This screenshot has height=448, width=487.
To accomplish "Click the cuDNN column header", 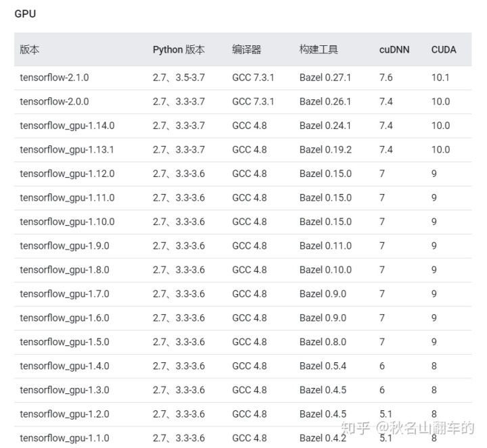I will tap(394, 49).
